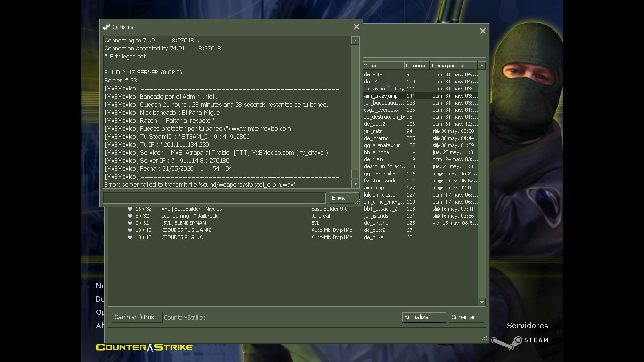Select the CSDUDES PUG L.A.#2 server
This screenshot has height=362, width=644.
point(186,230)
